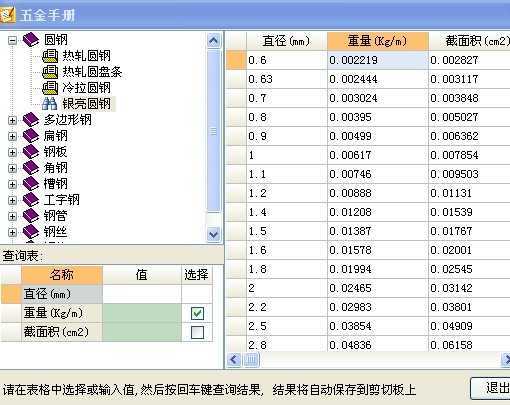The height and width of the screenshot is (405, 510).
Task: Click the 选择 header in query table
Action: pyautogui.click(x=197, y=275)
